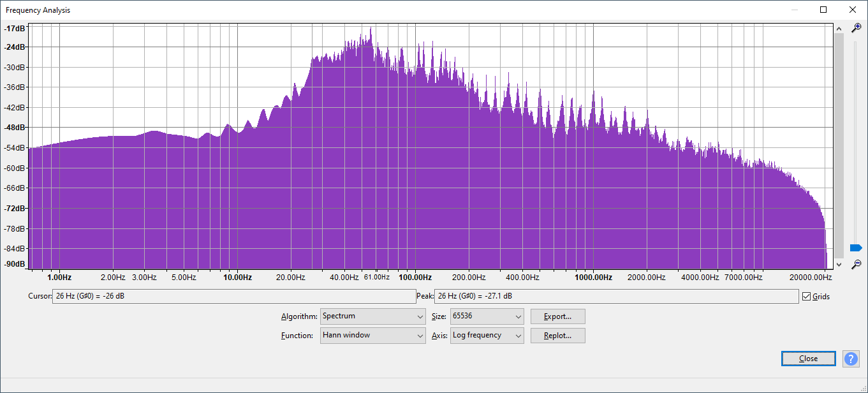Disable the Grids checkbox
The image size is (868, 393).
(807, 297)
